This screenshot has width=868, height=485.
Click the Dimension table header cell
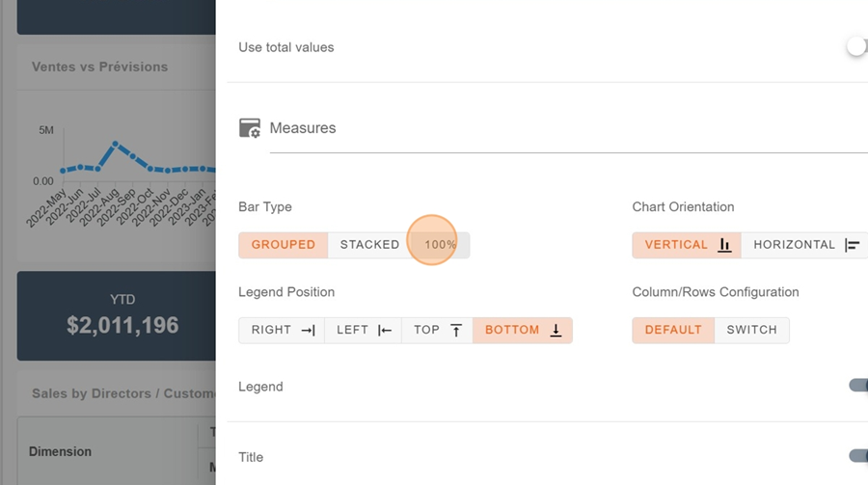click(61, 451)
